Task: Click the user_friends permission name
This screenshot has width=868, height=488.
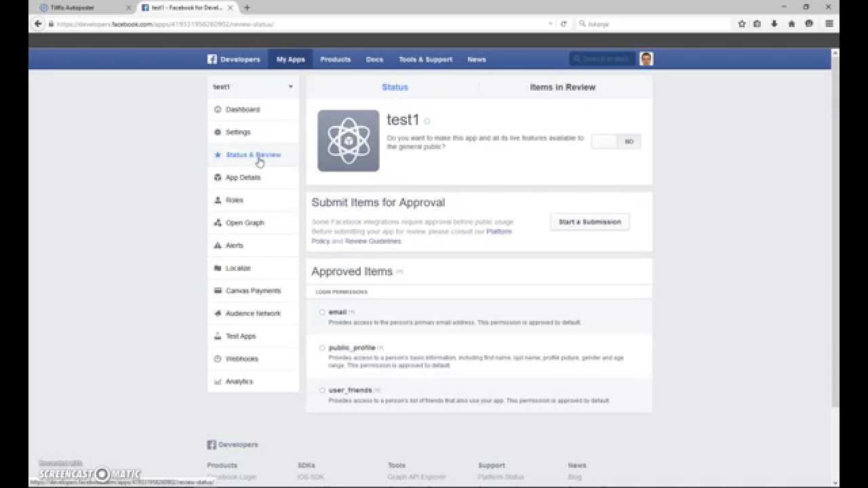Action: click(350, 390)
